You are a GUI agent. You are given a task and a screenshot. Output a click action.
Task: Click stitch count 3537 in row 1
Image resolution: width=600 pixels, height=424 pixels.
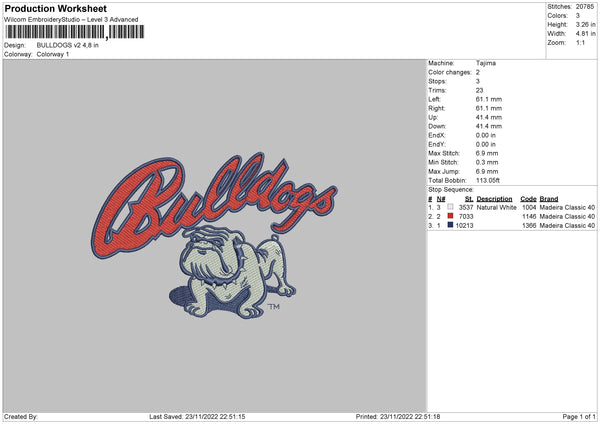pyautogui.click(x=466, y=207)
